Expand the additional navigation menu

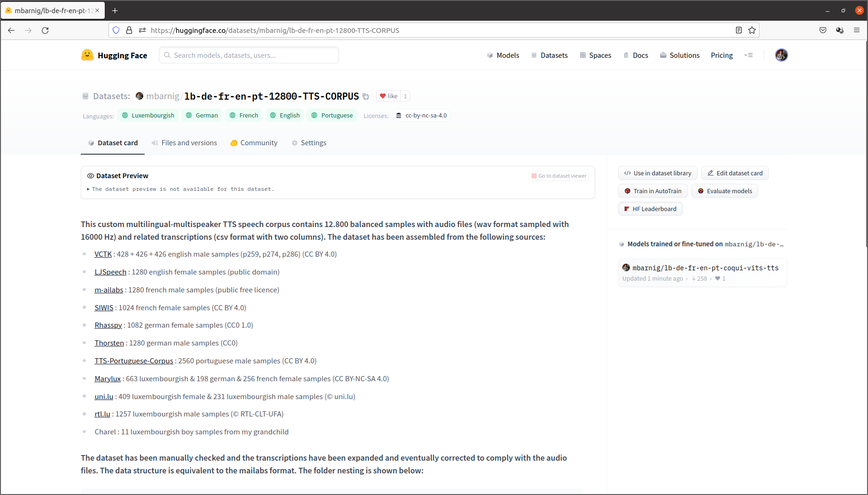pyautogui.click(x=749, y=55)
